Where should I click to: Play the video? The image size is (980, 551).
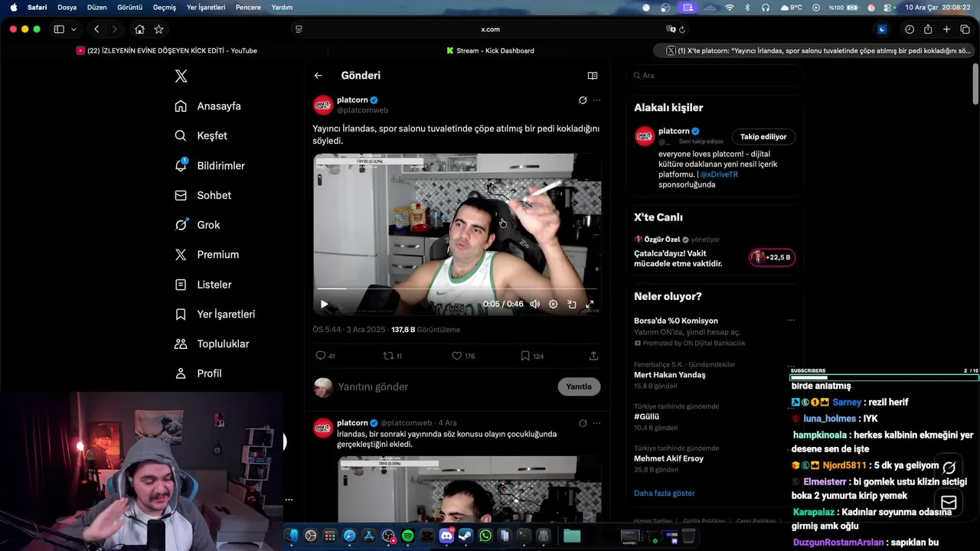coord(324,304)
